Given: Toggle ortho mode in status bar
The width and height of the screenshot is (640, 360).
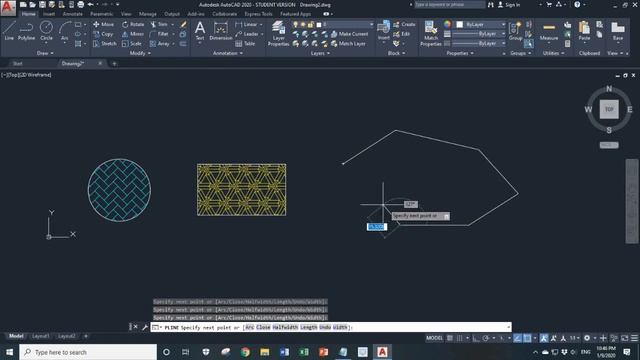Looking at the screenshot, I should tap(476, 338).
